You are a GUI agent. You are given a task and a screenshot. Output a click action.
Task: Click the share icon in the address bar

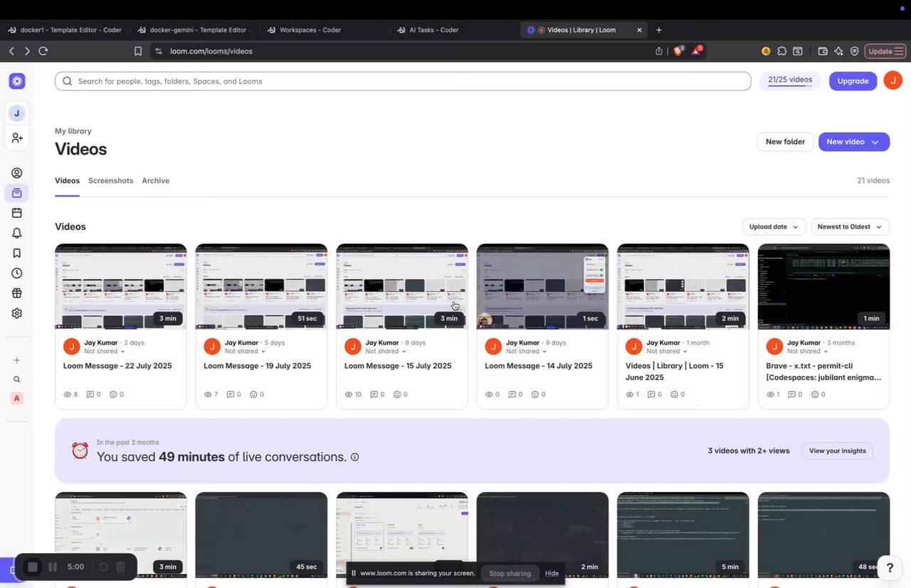click(x=659, y=51)
